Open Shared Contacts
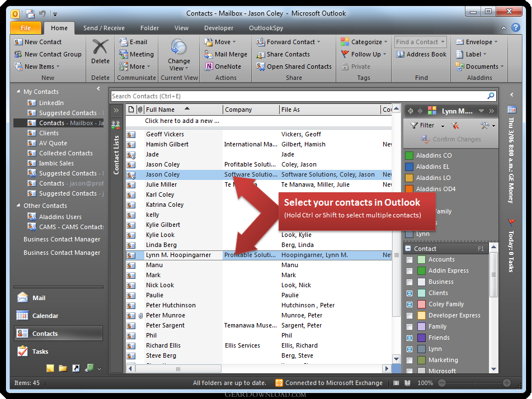 point(294,66)
